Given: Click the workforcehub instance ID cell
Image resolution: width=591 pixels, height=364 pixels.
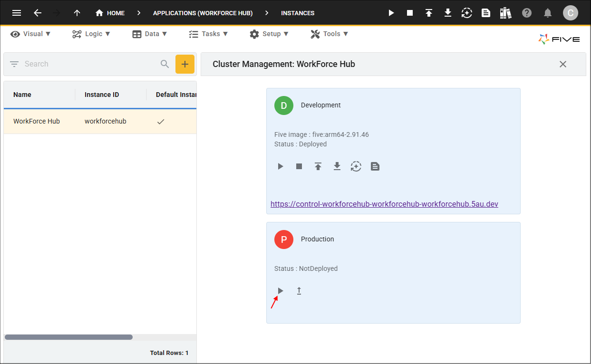Looking at the screenshot, I should click(106, 121).
